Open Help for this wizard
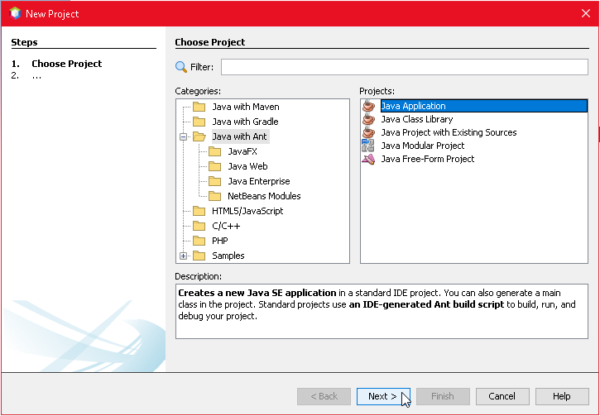This screenshot has height=416, width=600. 561,396
